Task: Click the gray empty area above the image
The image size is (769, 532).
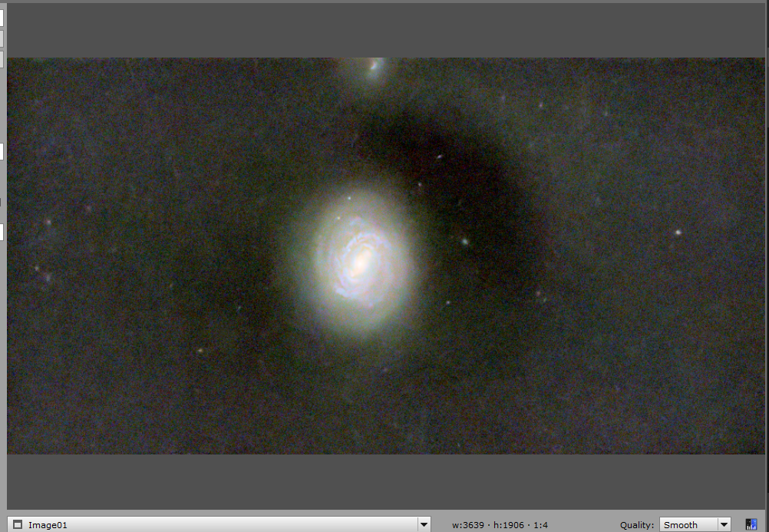Action: pos(388,31)
